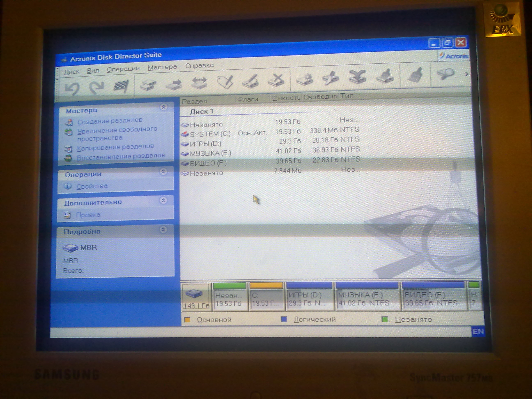Click the Change label tag-and-pen icon
The height and width of the screenshot is (399, 532).
[225, 82]
